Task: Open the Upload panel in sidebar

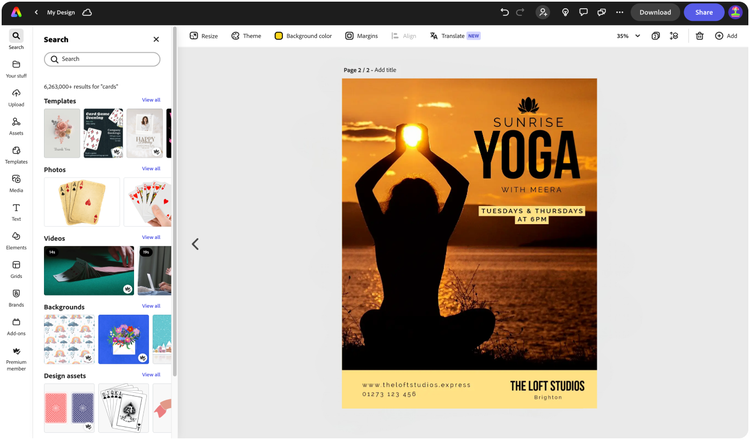Action: pos(16,97)
